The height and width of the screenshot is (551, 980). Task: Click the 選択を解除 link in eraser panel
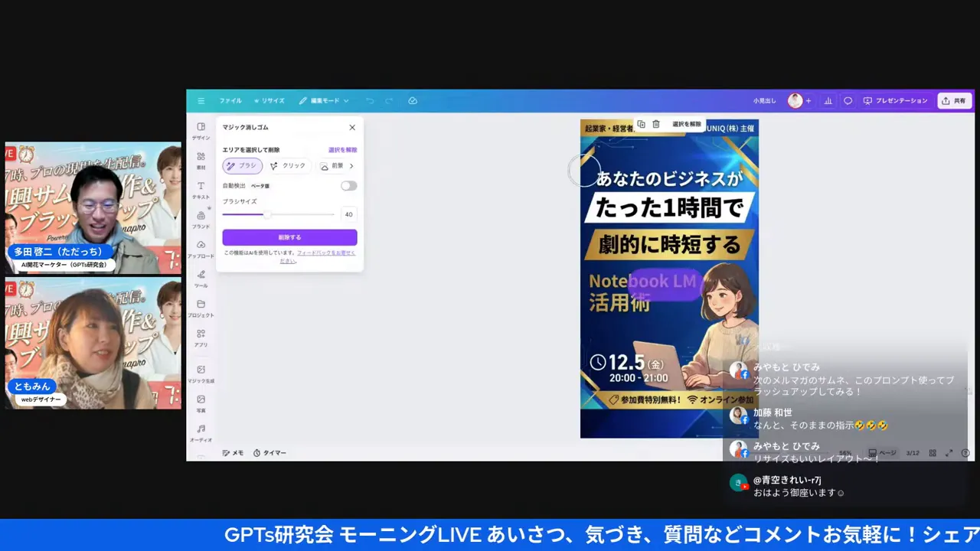point(342,149)
